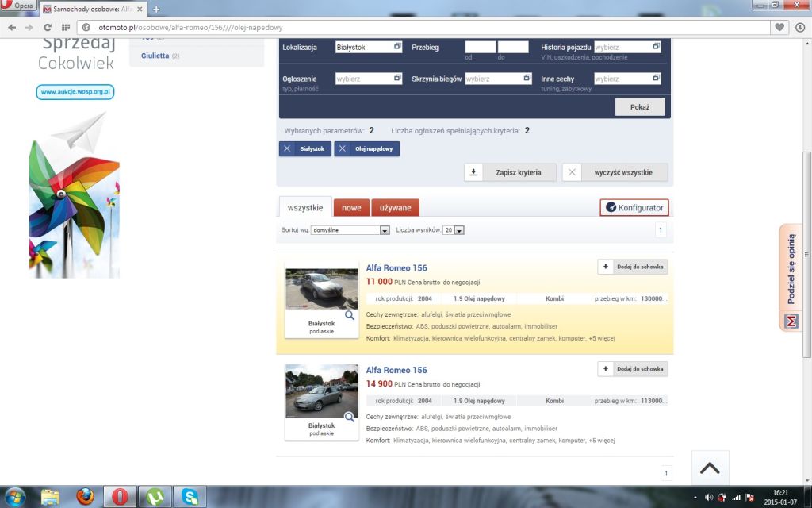Open Windows Explorer from the taskbar
The width and height of the screenshot is (812, 508).
coord(50,497)
